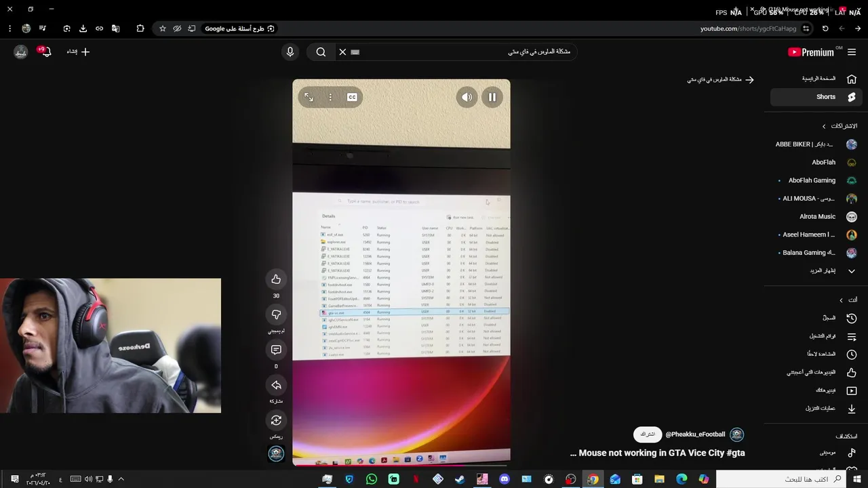Open the AboFlah Gaming subscription
Image resolution: width=868 pixels, height=488 pixels.
tap(816, 180)
